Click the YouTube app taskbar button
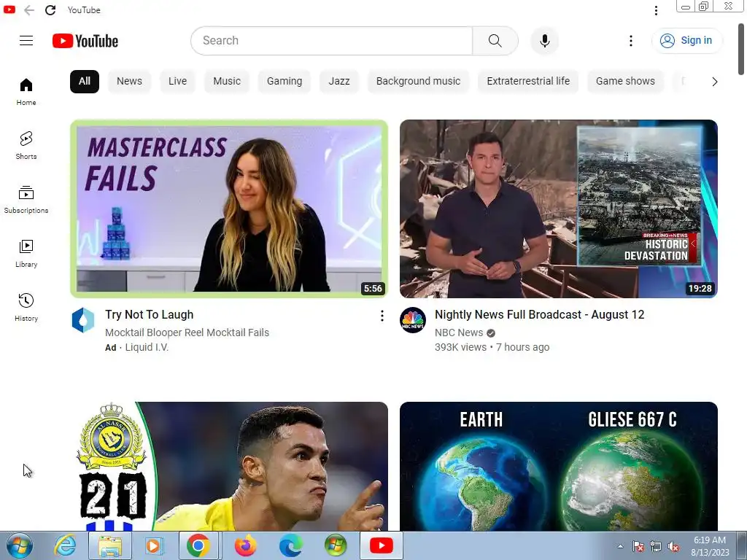This screenshot has width=747, height=560. click(382, 545)
